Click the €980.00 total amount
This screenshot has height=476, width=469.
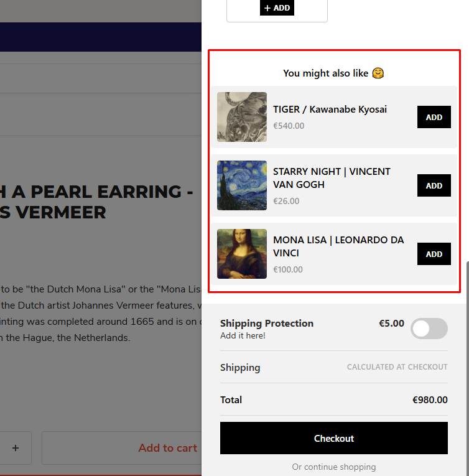[430, 400]
